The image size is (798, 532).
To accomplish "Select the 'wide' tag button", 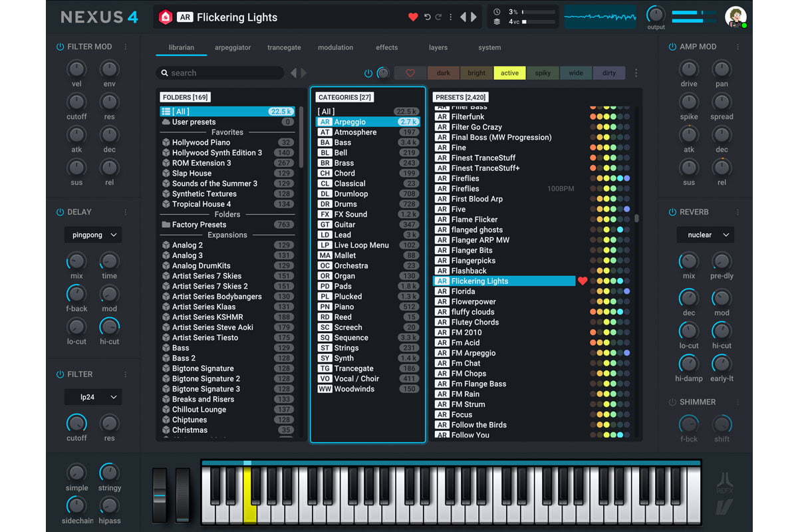I will click(576, 73).
